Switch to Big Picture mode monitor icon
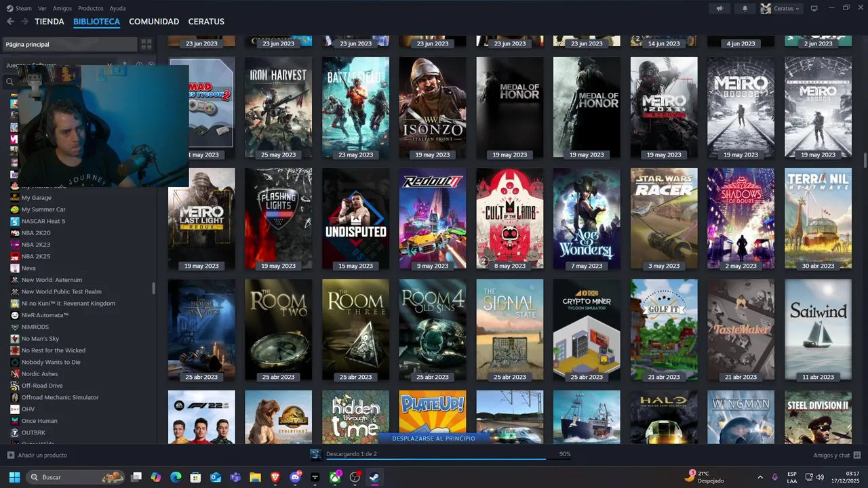 click(x=814, y=8)
